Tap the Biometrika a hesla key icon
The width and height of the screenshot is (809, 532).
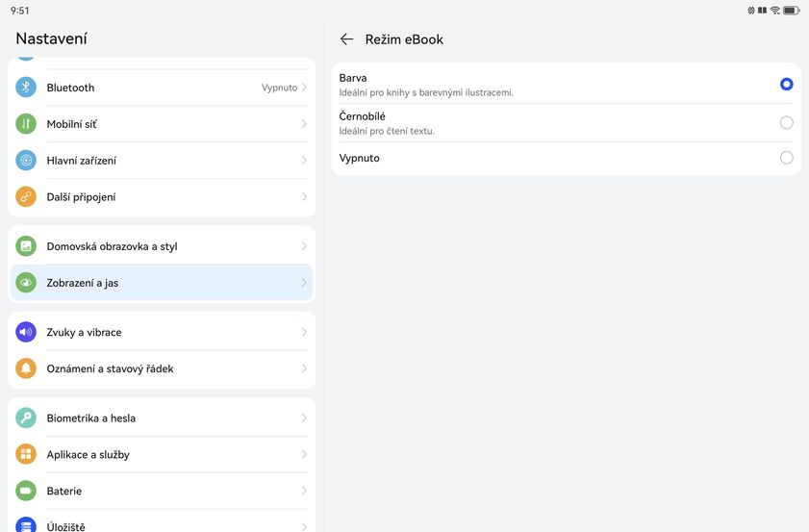pos(26,418)
